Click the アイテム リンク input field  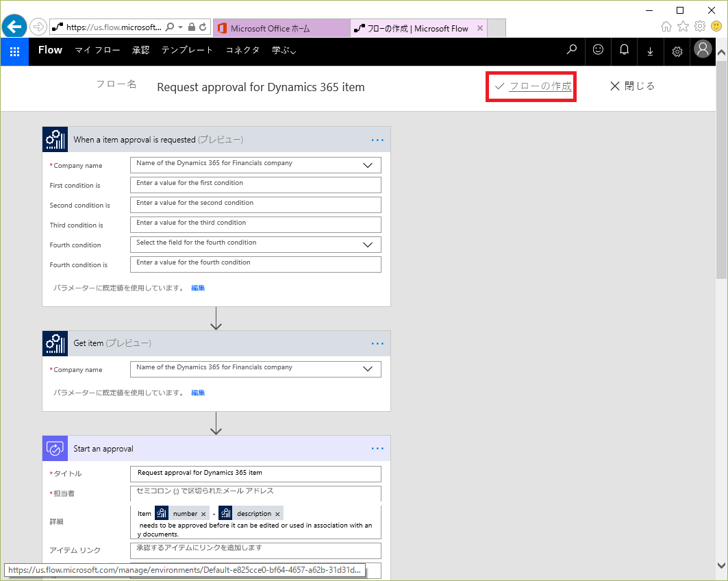[x=256, y=550]
